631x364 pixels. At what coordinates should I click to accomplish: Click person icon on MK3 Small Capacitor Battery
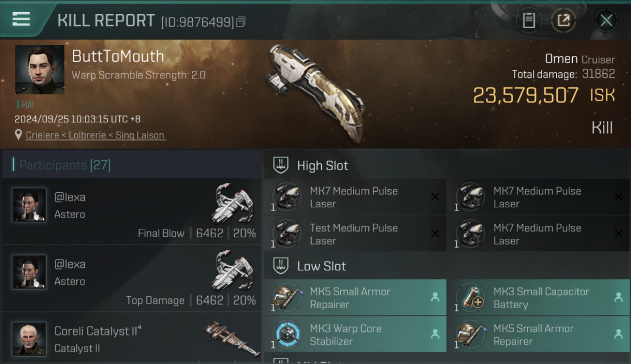click(x=618, y=298)
